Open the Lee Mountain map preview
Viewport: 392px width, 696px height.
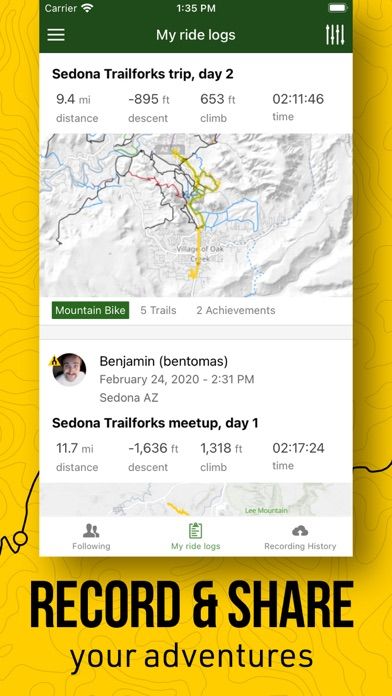[x=196, y=499]
